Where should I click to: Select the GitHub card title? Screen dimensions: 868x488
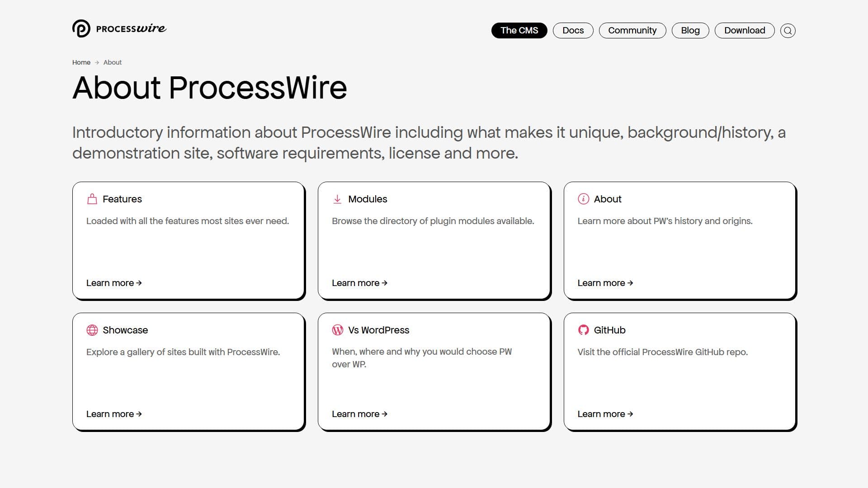609,330
